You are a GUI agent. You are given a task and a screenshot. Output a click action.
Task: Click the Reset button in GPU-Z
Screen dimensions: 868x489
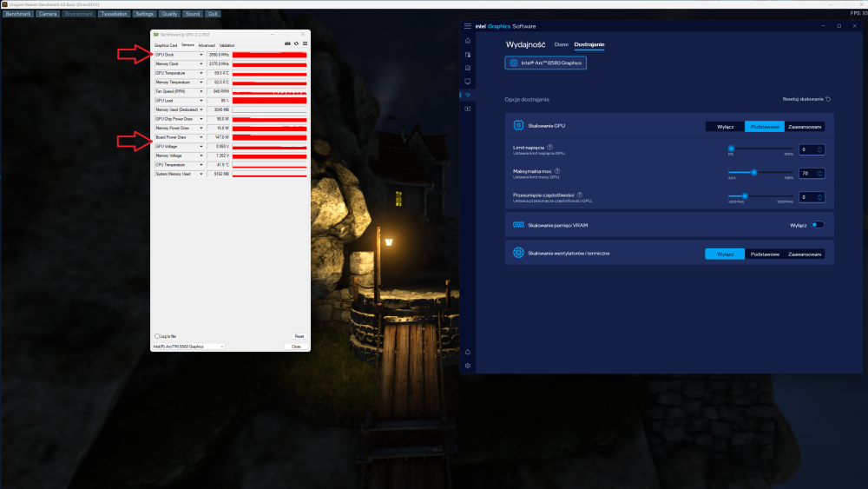click(299, 336)
